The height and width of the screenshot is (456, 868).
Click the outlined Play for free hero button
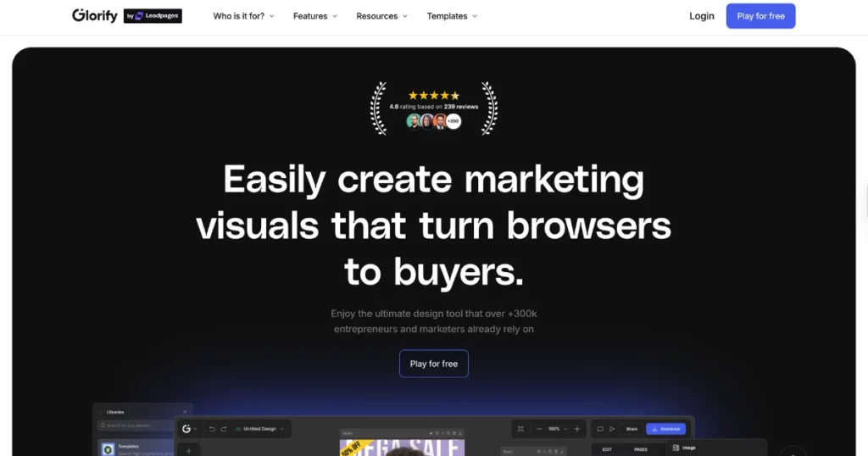click(x=433, y=364)
